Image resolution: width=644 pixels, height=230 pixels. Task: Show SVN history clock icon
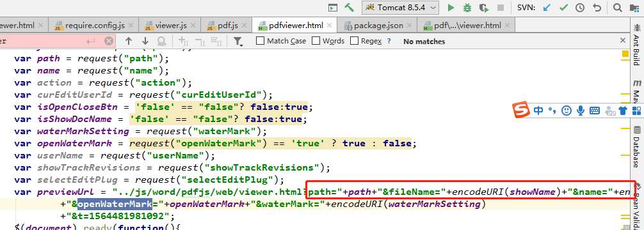coord(580,8)
